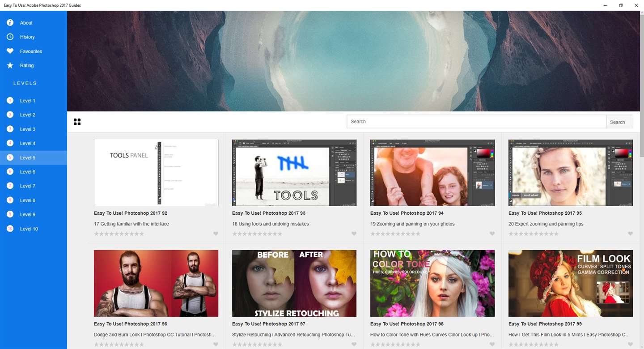644x349 pixels.
Task: Open the Tools Panel thumbnail
Action: tap(156, 172)
